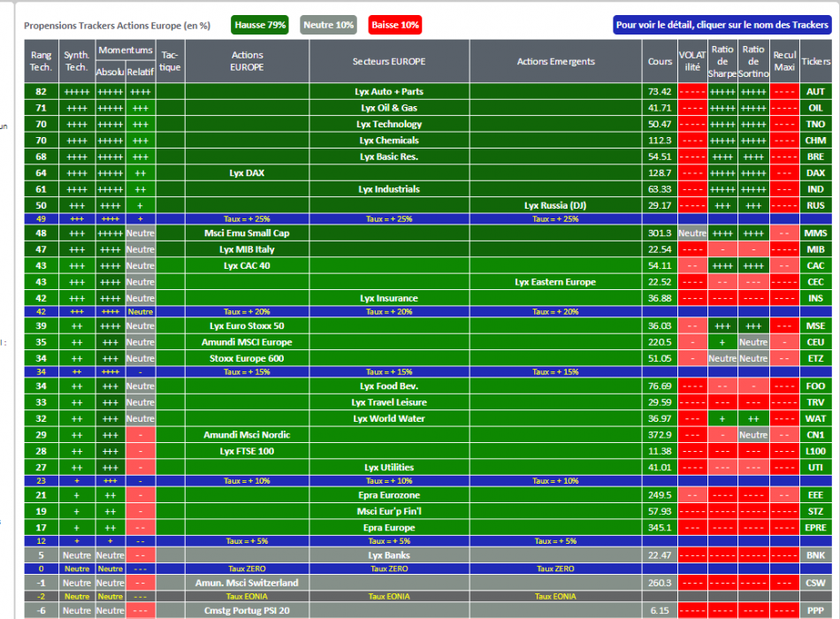Open the Epra Eurozone tracker

[x=389, y=495]
